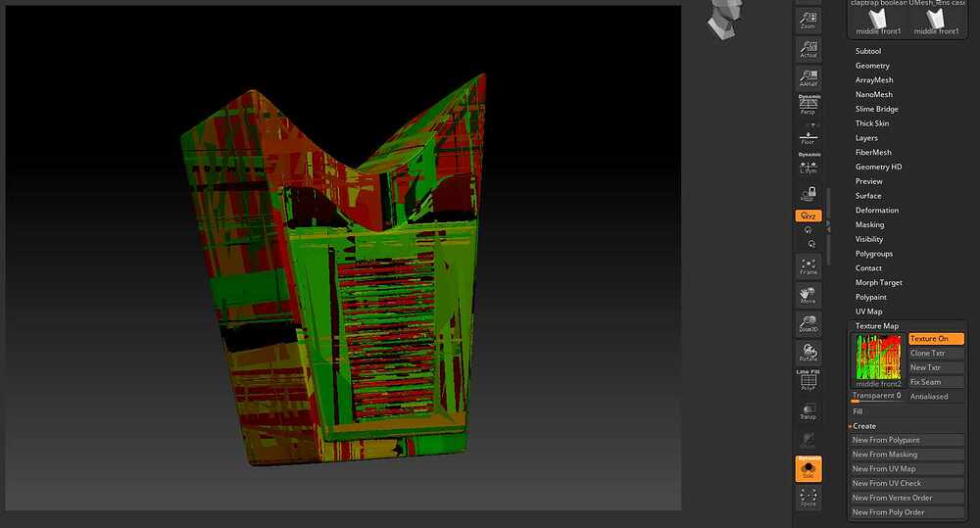Click the Zoom view icon
This screenshot has width=980, height=528.
808,20
